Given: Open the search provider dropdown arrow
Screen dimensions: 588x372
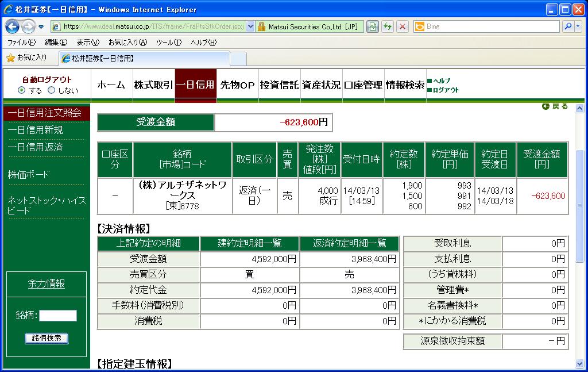Looking at the screenshot, I should coord(577,26).
